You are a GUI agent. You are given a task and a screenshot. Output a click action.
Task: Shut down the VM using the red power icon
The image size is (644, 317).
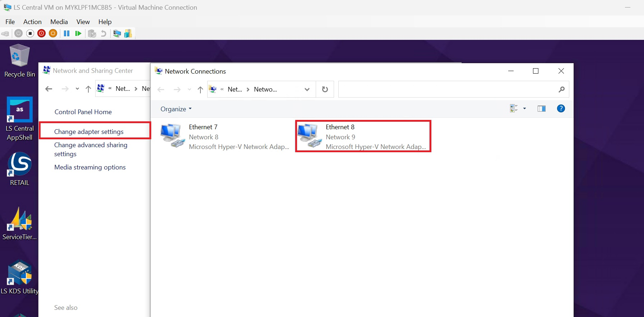[42, 33]
